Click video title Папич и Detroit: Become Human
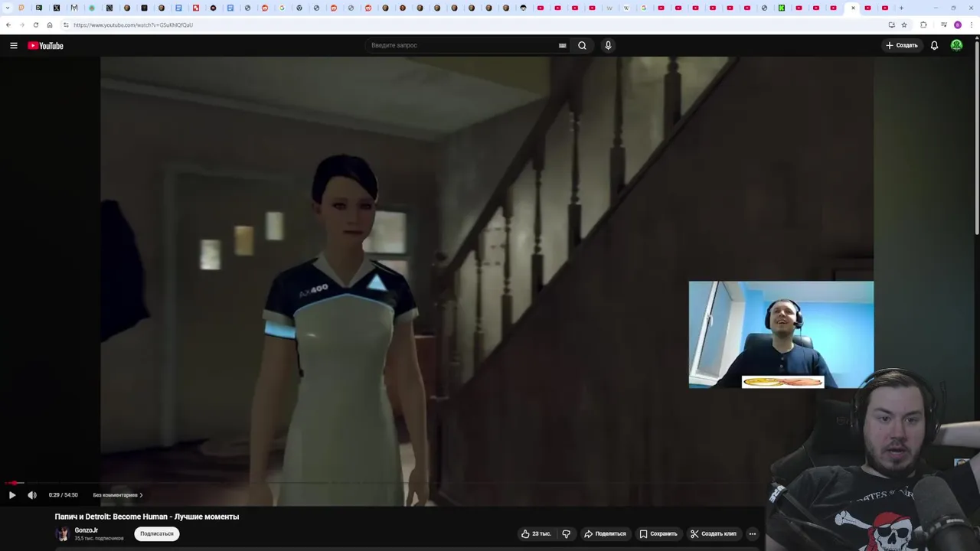Viewport: 980px width, 551px height. coord(147,517)
